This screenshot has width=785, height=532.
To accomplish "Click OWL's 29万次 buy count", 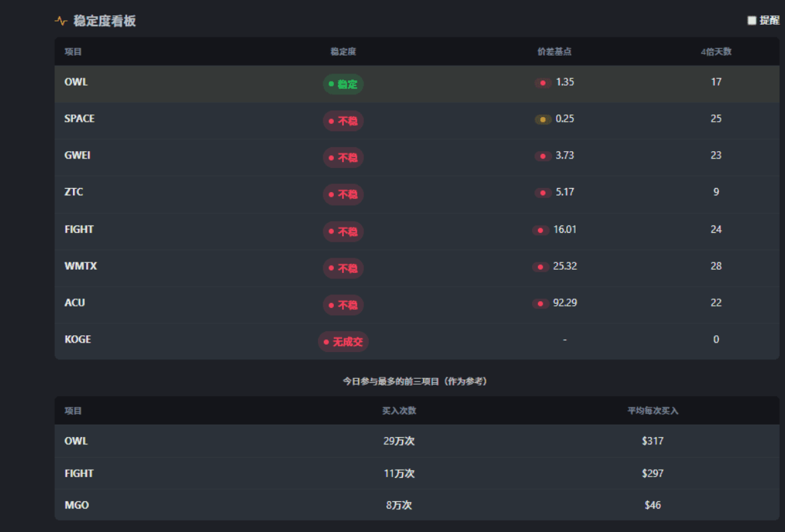I will click(399, 441).
